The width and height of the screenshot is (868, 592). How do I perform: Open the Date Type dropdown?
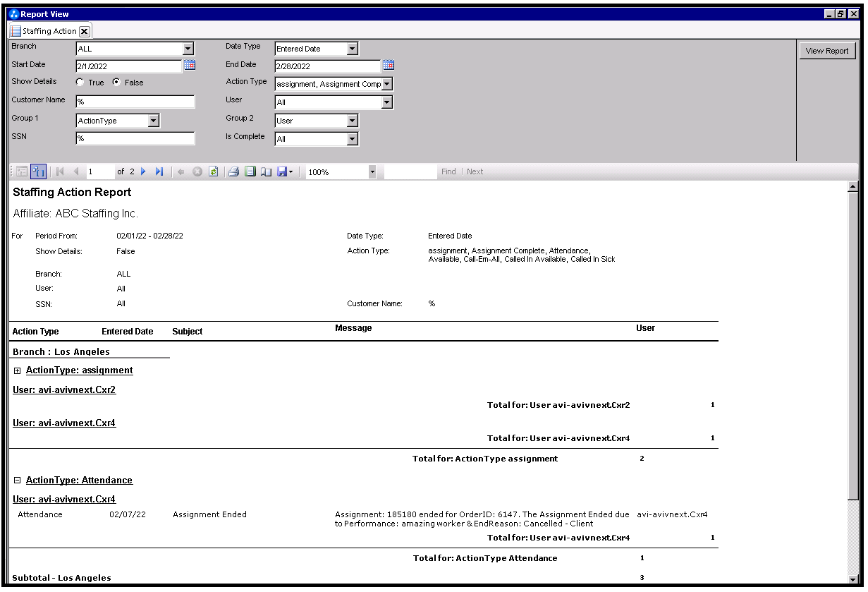(353, 49)
